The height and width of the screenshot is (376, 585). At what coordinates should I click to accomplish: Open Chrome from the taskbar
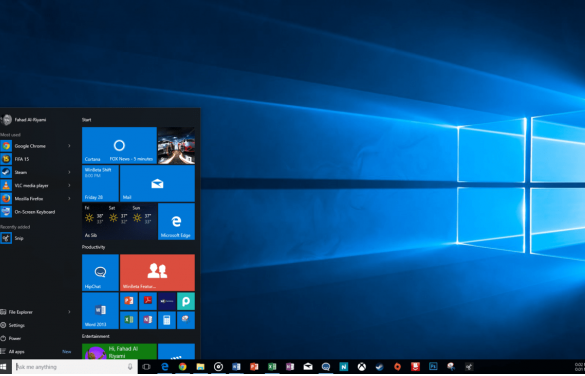click(182, 367)
